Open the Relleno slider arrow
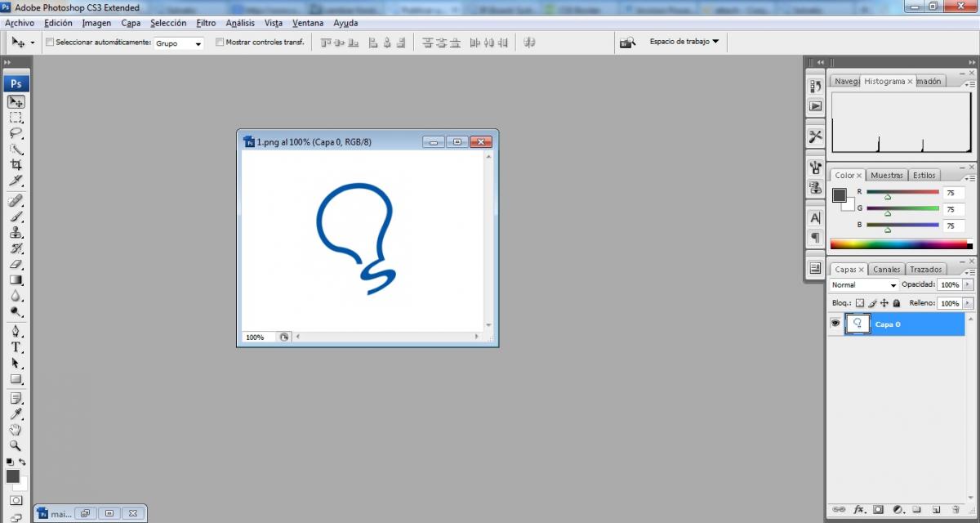 pos(969,303)
